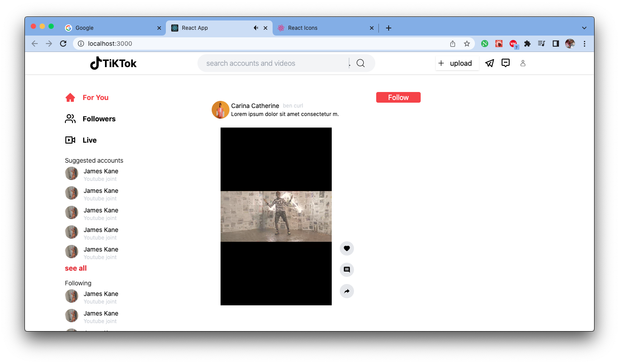Click the Suggested accounts heading
Screen dimensions: 619x364
[x=94, y=160]
